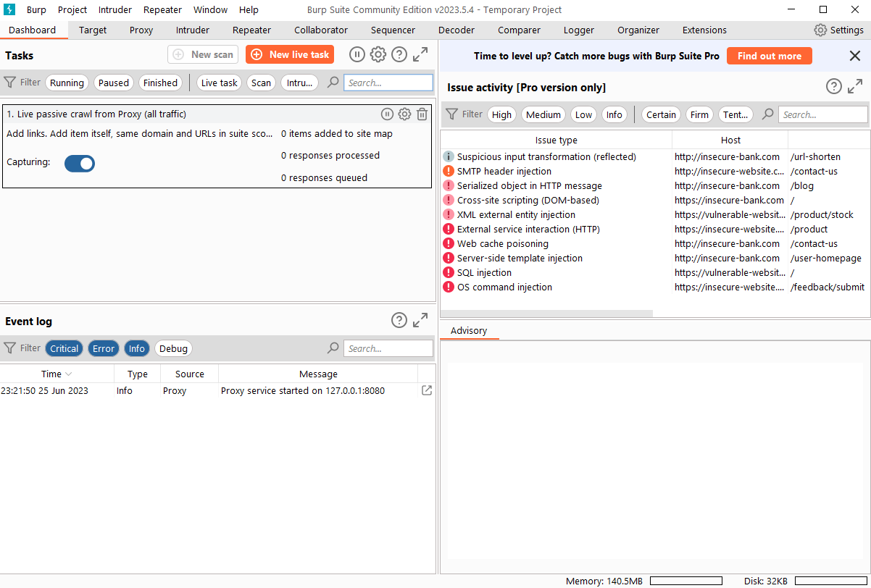Toggle the Finished tasks filter

[160, 83]
